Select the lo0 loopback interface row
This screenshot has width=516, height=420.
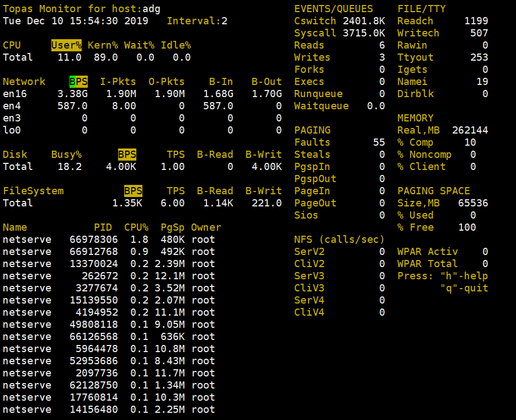point(142,130)
